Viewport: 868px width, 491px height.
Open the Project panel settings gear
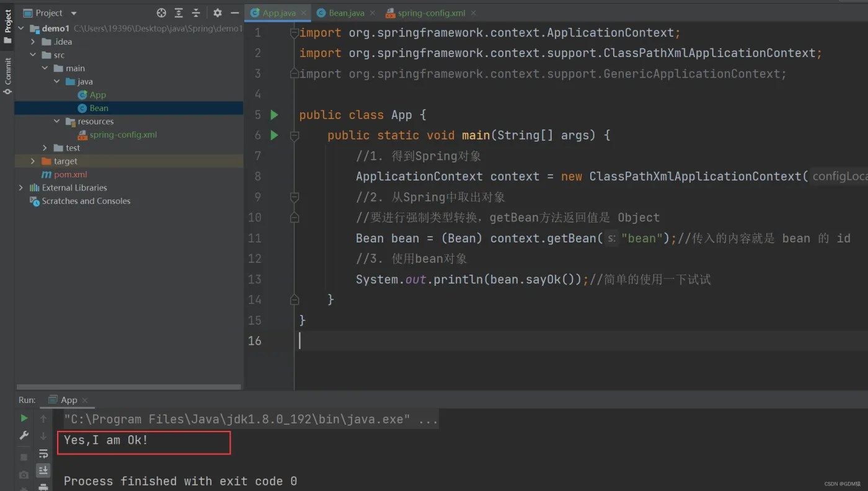(x=218, y=12)
